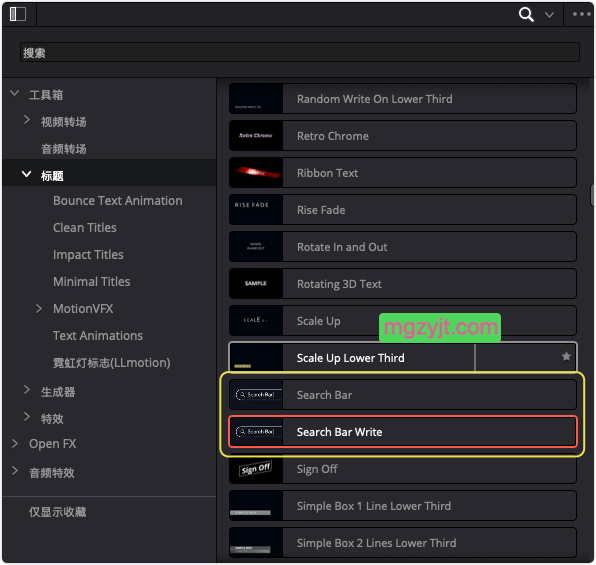This screenshot has height=565, width=596.
Task: Select Text Animations category
Action: [98, 335]
